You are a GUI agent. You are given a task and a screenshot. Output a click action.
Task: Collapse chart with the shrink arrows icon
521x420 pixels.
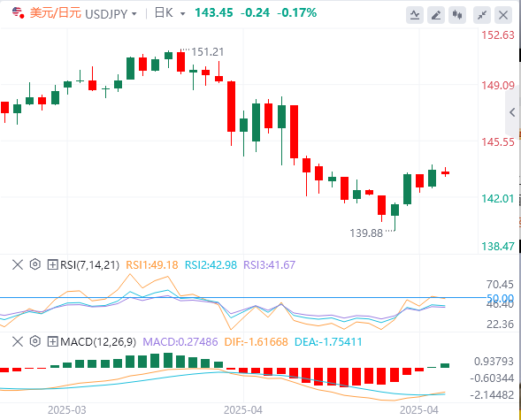point(482,15)
